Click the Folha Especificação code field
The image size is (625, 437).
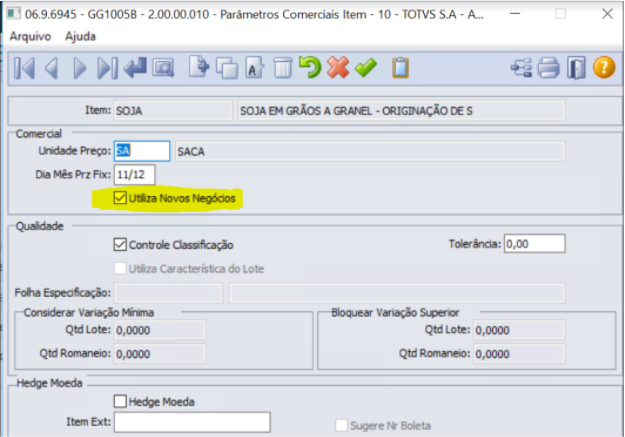coord(168,293)
